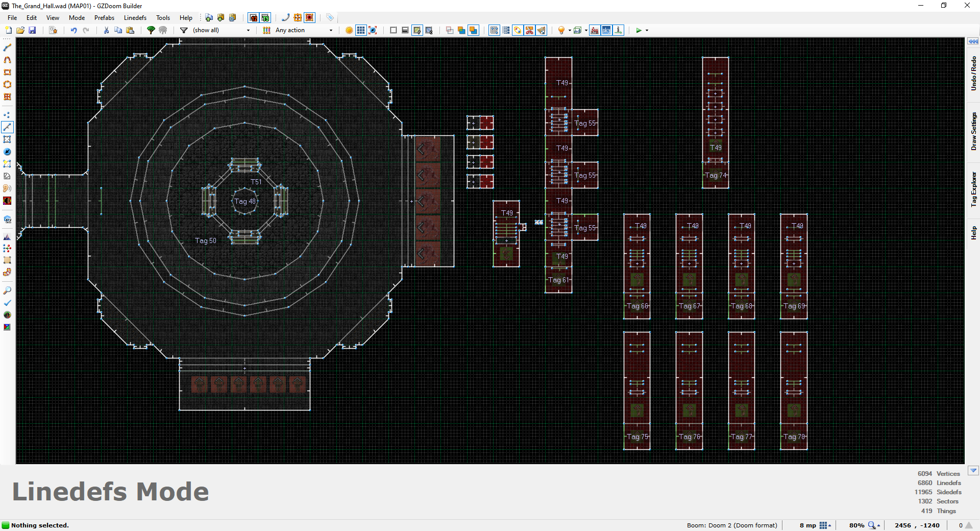The height and width of the screenshot is (531, 980).
Task: Redo the last undone action
Action: click(86, 30)
